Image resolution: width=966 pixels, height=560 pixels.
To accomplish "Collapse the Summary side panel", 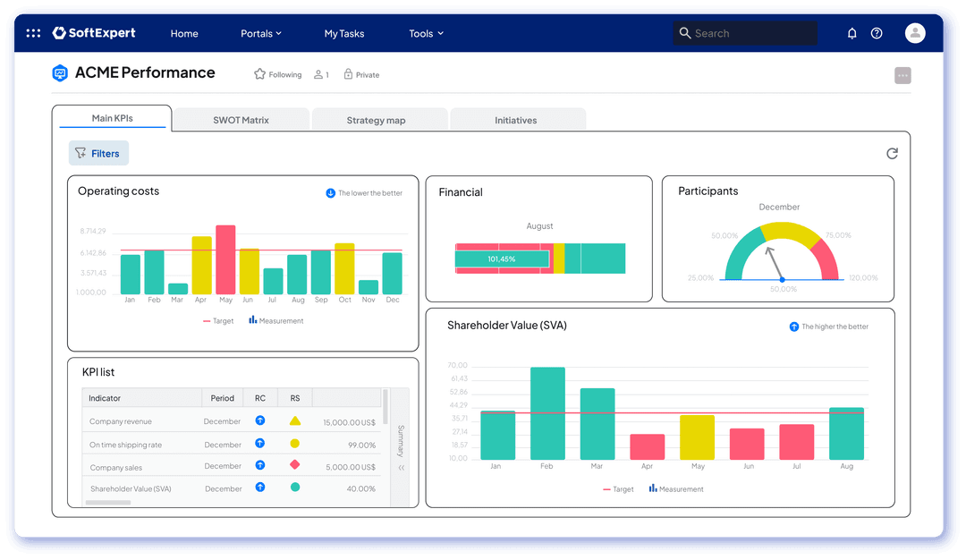I will point(401,468).
